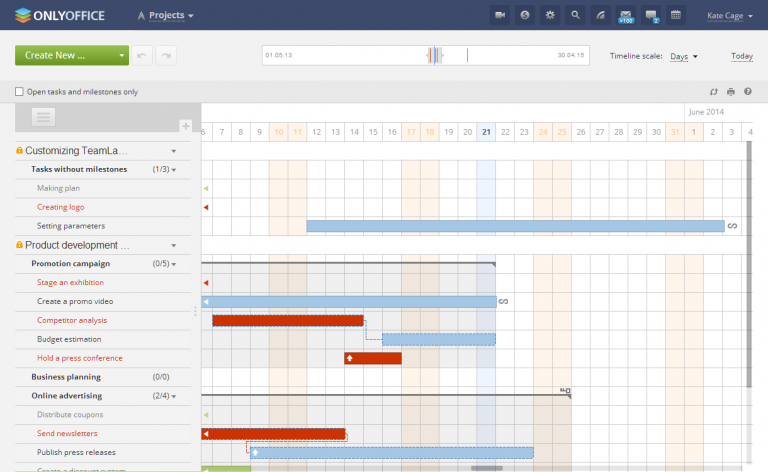Open settings gear icon in header
This screenshot has height=472, width=768.
(550, 15)
